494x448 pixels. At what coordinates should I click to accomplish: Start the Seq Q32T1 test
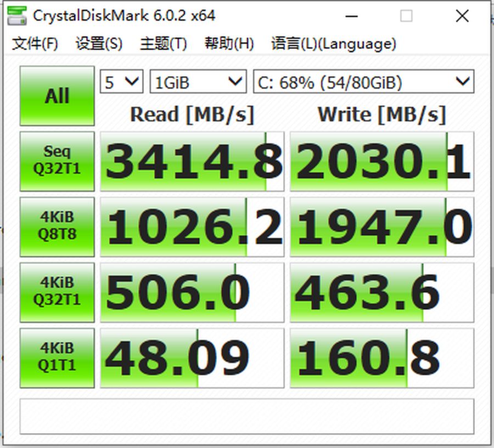click(57, 161)
